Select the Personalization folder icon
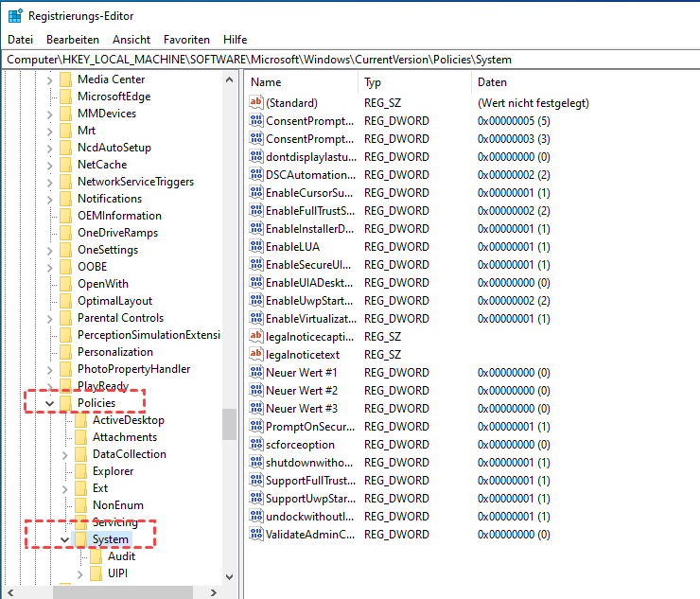The image size is (700, 599). coord(65,352)
